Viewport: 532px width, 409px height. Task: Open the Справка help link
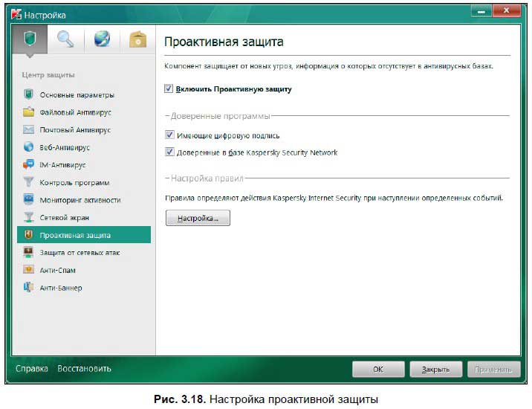[31, 369]
